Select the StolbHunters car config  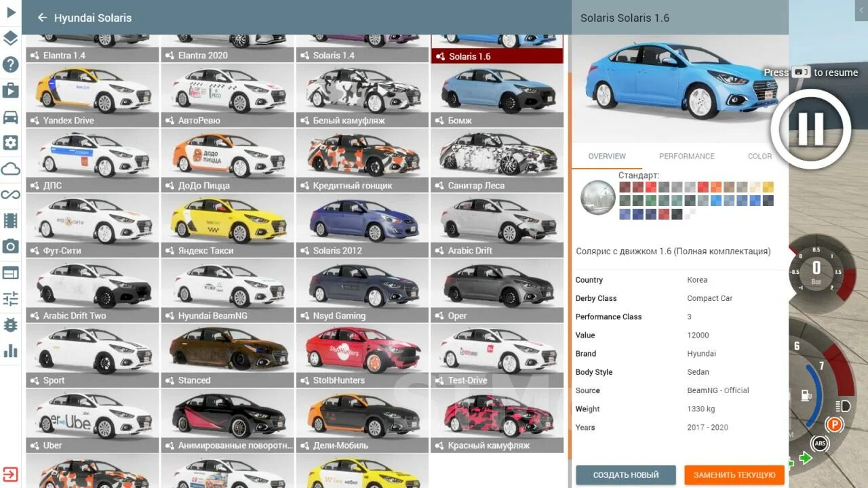coord(362,356)
